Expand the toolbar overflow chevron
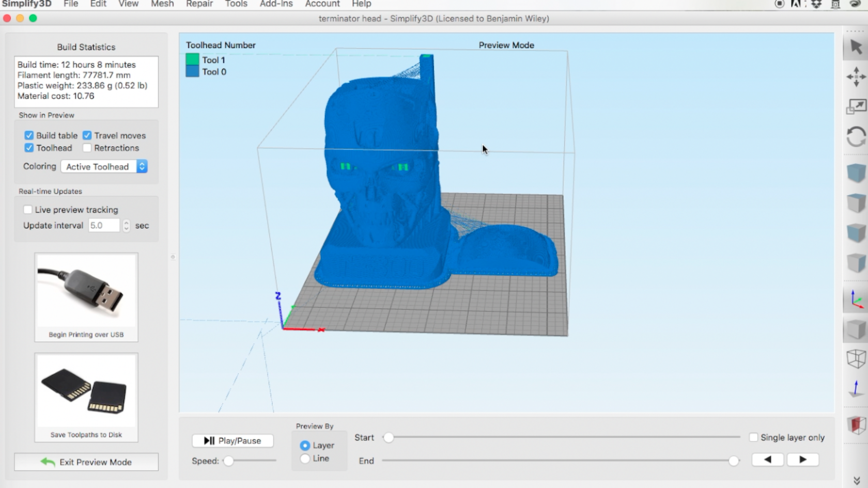This screenshot has width=868, height=488. tap(856, 480)
